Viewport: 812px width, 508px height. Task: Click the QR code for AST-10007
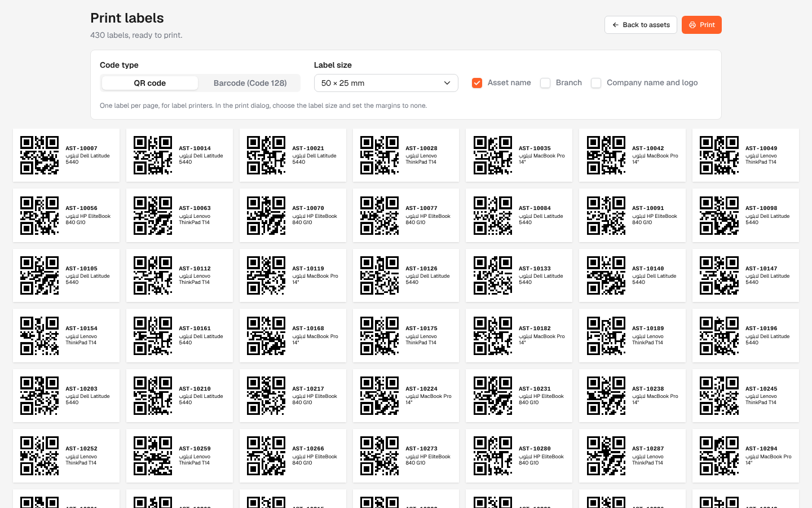click(39, 155)
